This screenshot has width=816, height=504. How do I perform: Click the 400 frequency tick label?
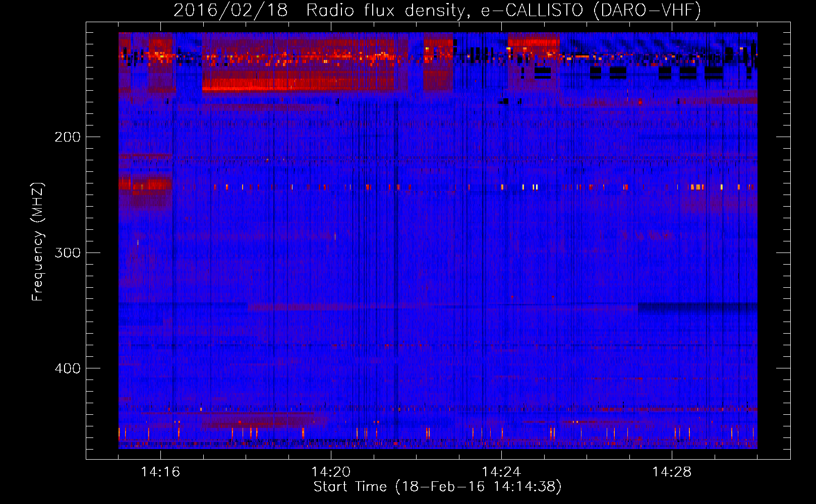pos(68,368)
